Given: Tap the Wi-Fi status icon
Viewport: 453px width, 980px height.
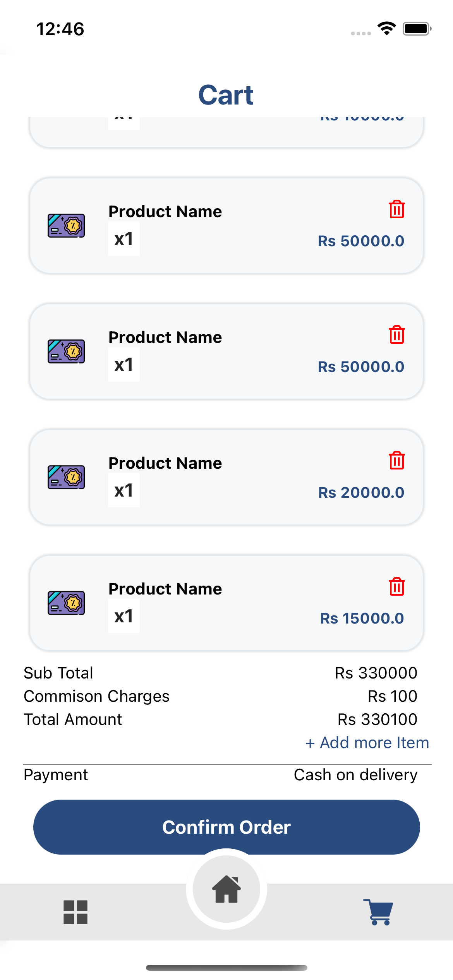Looking at the screenshot, I should tap(386, 29).
